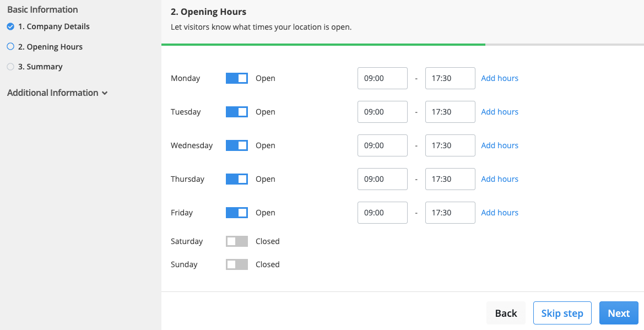This screenshot has width=644, height=330.
Task: Select 3. Summary step in sidebar
Action: 40,67
